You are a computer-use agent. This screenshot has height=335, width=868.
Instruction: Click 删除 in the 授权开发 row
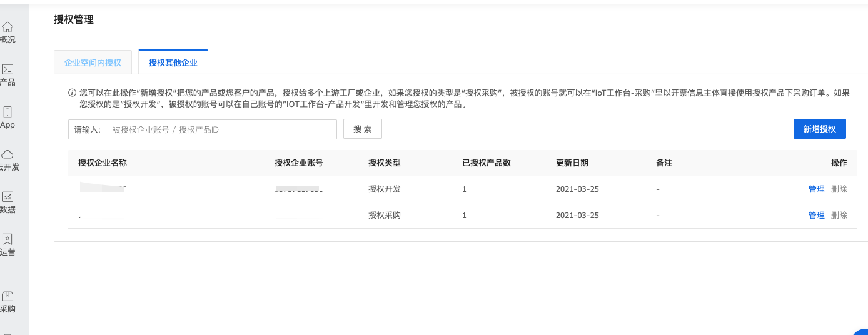tap(839, 189)
